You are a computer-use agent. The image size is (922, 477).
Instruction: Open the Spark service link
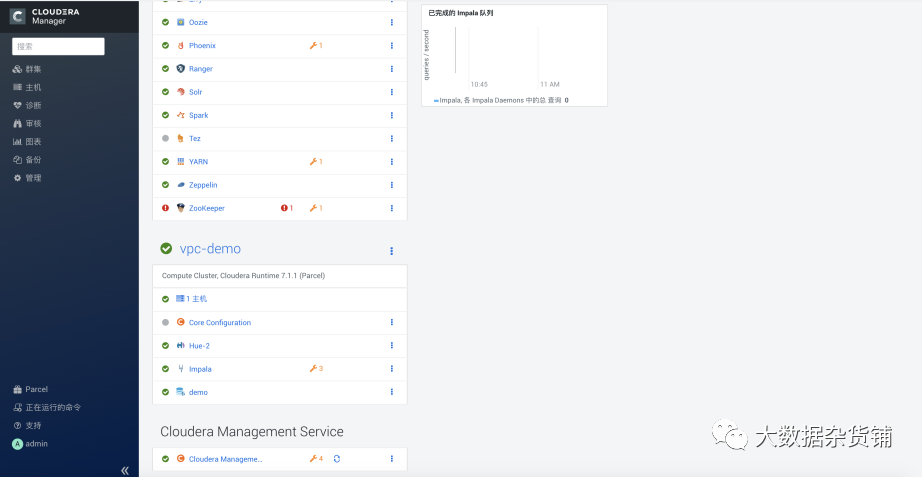click(198, 115)
